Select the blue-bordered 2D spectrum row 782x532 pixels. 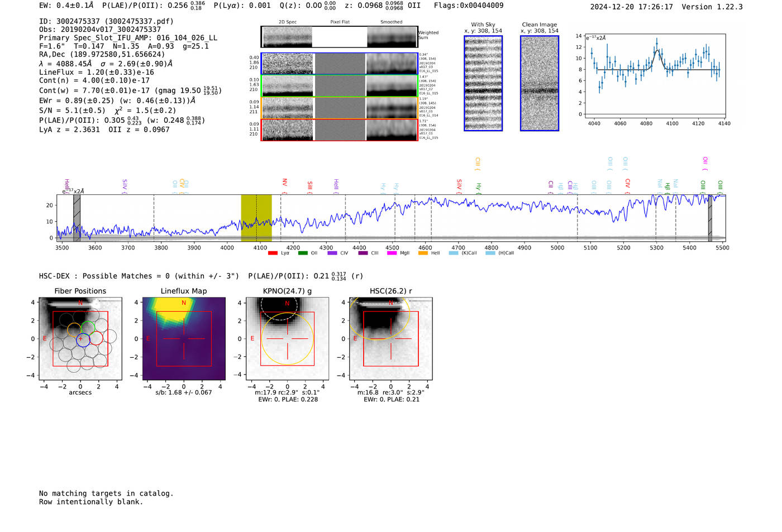(339, 64)
